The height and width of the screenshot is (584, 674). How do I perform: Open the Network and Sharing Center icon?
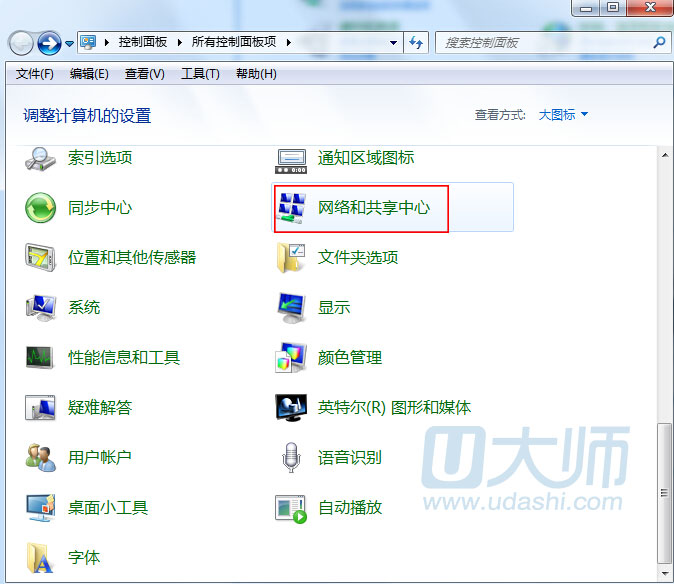tap(292, 207)
